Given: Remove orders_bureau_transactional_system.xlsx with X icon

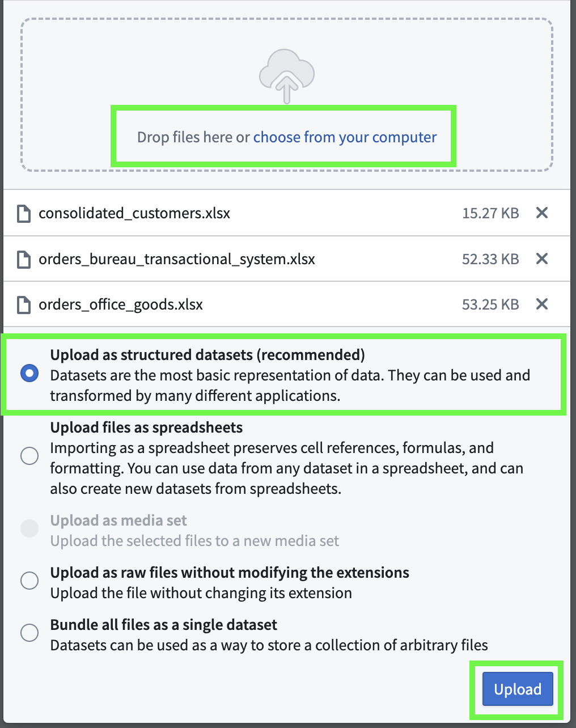Looking at the screenshot, I should [542, 259].
